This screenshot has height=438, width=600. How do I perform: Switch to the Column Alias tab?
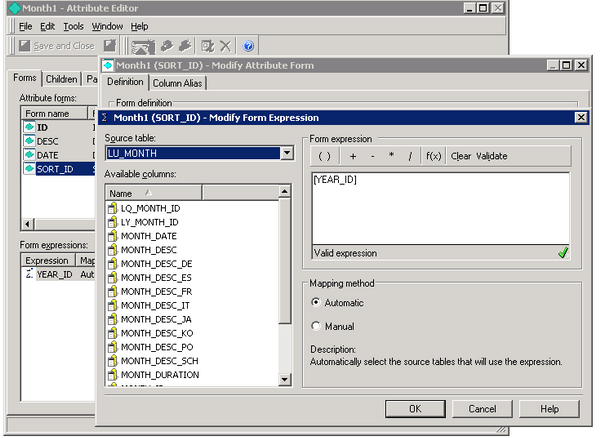[178, 83]
